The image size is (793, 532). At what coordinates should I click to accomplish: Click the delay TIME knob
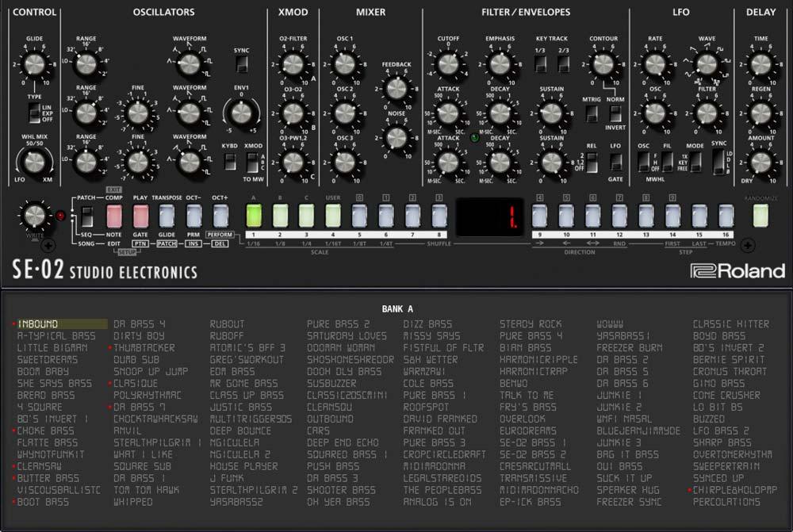pyautogui.click(x=760, y=64)
